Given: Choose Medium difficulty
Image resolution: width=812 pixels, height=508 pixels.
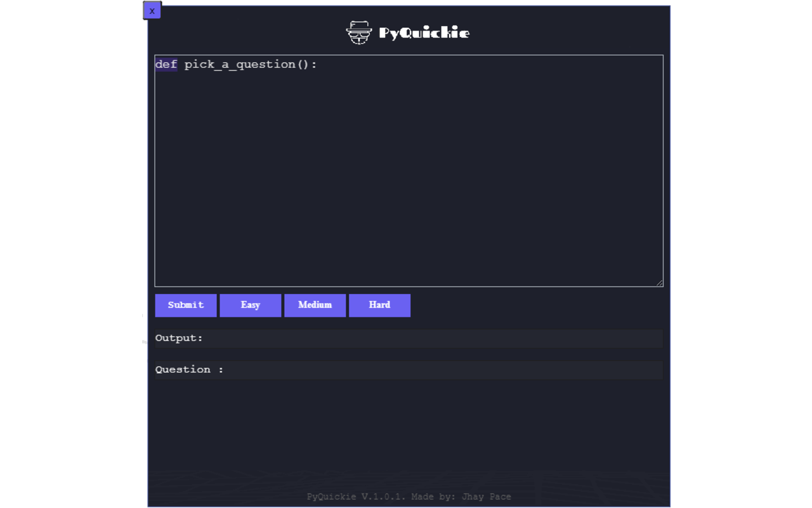Looking at the screenshot, I should (315, 305).
